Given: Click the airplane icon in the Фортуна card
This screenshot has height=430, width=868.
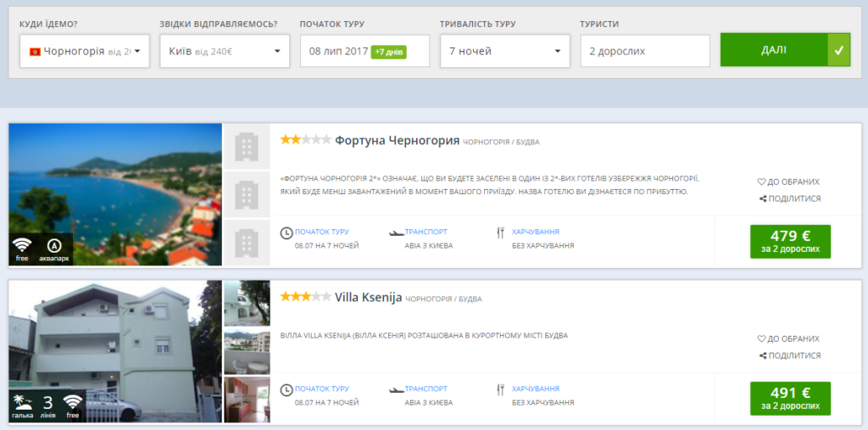Looking at the screenshot, I should pyautogui.click(x=397, y=232).
